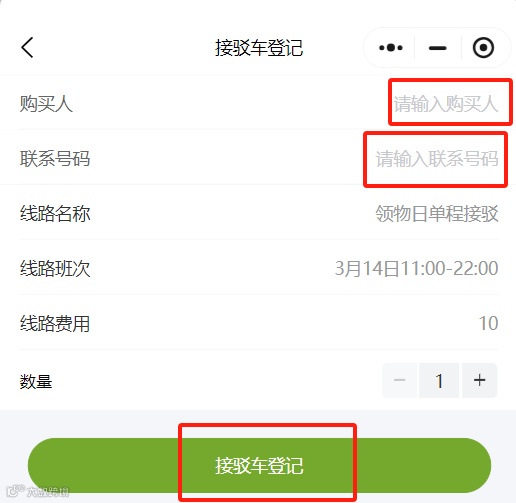Image resolution: width=516 pixels, height=503 pixels.
Task: Select the quantity value box showing 1
Action: [x=439, y=380]
